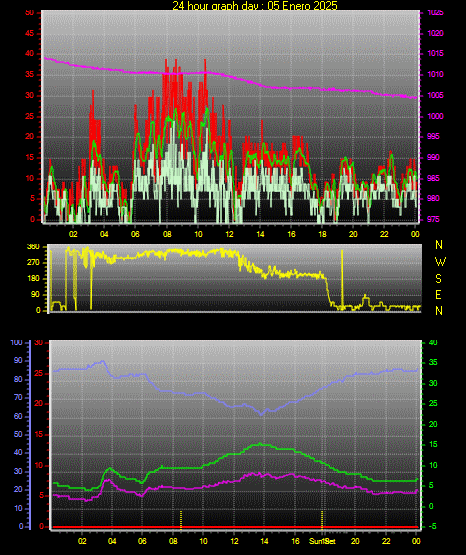This screenshot has width=466, height=555.
Task: Click the green temperature peak near 14h
Action: (260, 444)
